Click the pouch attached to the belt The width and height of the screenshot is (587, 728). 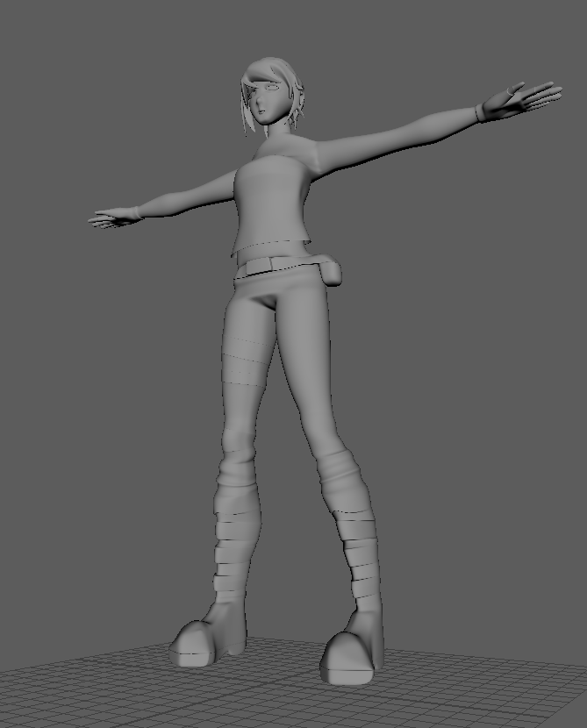[331, 273]
